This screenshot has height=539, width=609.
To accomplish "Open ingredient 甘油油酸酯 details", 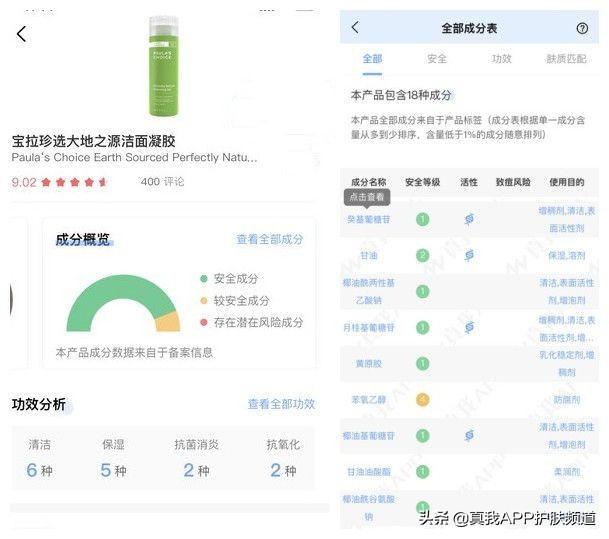I will point(369,472).
